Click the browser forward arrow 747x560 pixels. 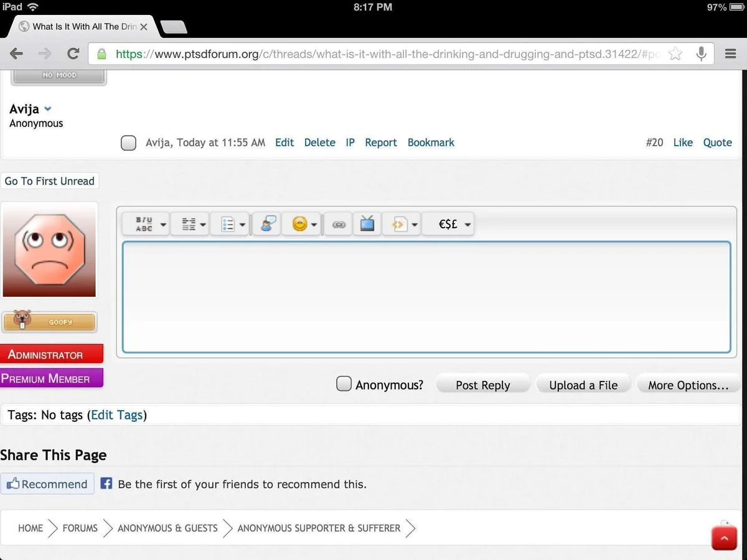[x=45, y=54]
